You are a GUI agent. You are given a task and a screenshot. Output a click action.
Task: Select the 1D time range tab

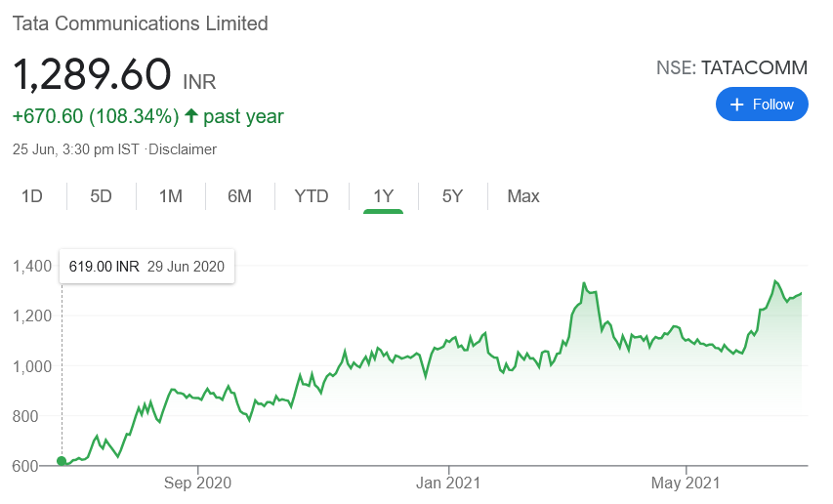(32, 196)
